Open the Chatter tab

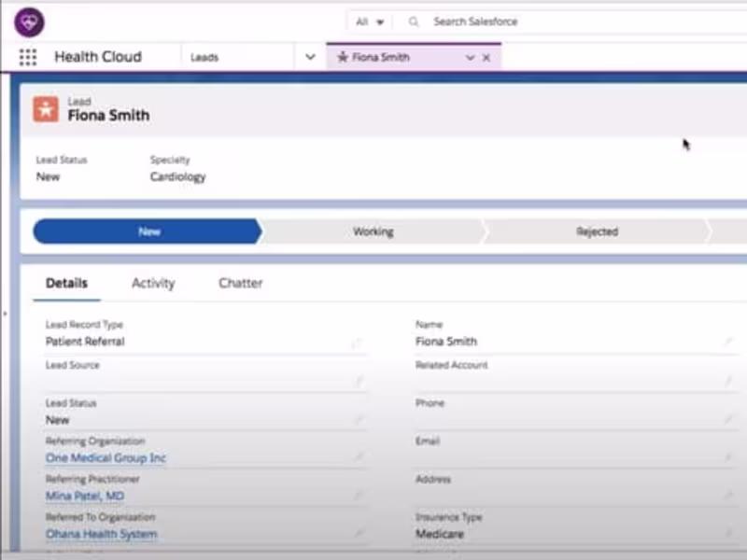[x=240, y=283]
